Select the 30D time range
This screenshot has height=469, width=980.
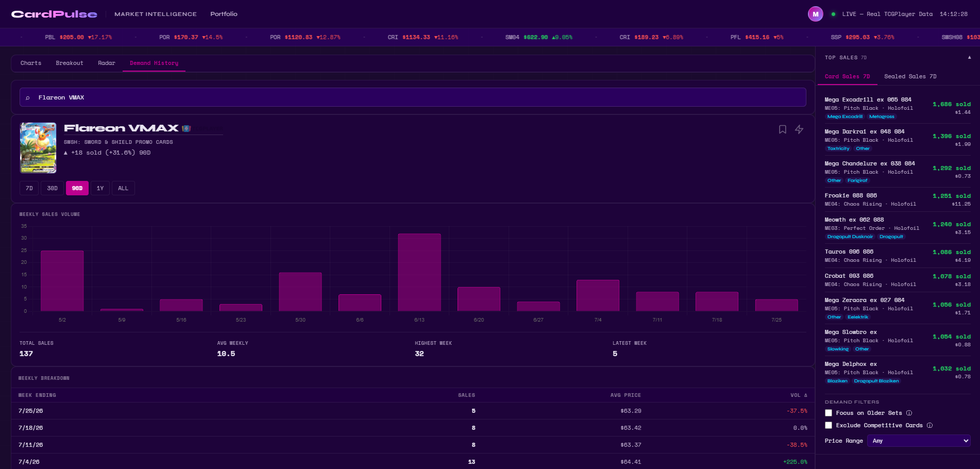click(52, 188)
